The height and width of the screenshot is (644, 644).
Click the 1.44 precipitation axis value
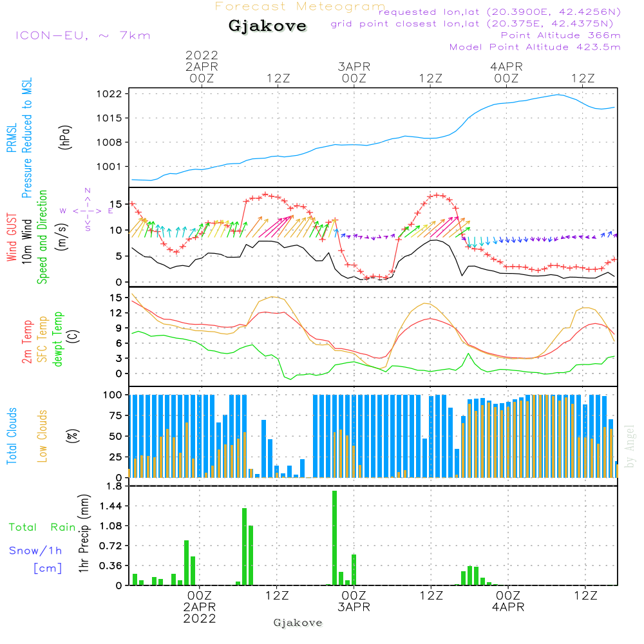point(111,506)
